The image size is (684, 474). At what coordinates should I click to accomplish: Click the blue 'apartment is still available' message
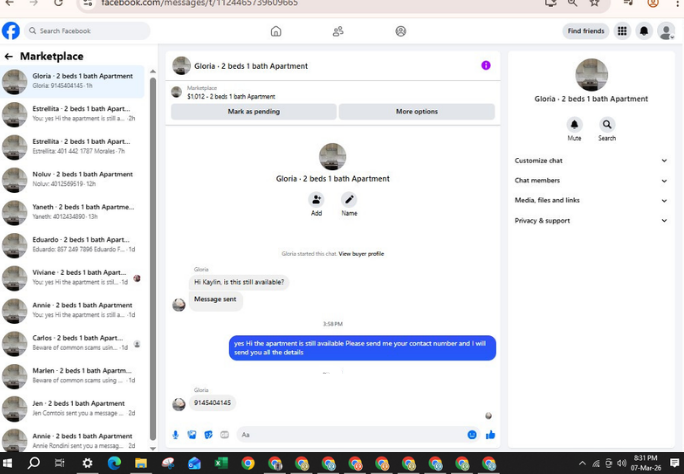(x=362, y=348)
